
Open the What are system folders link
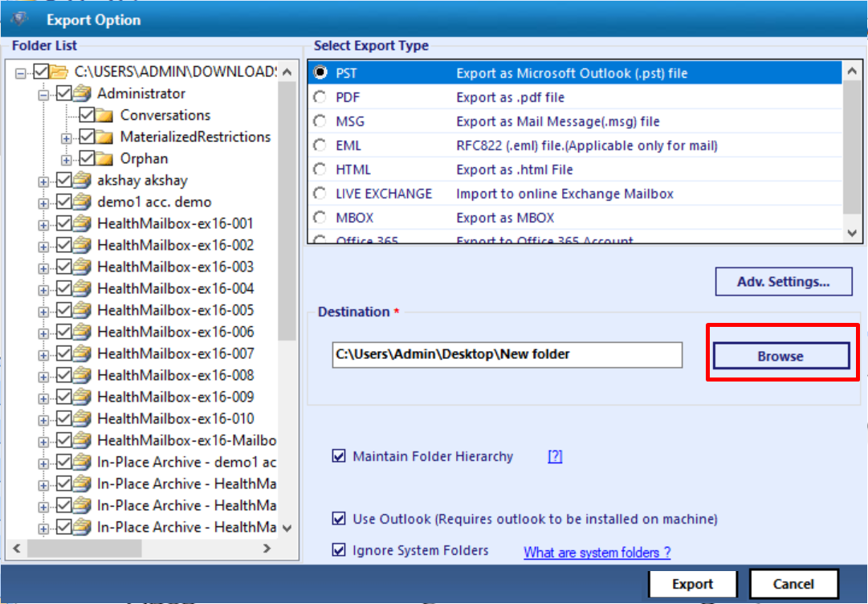597,553
